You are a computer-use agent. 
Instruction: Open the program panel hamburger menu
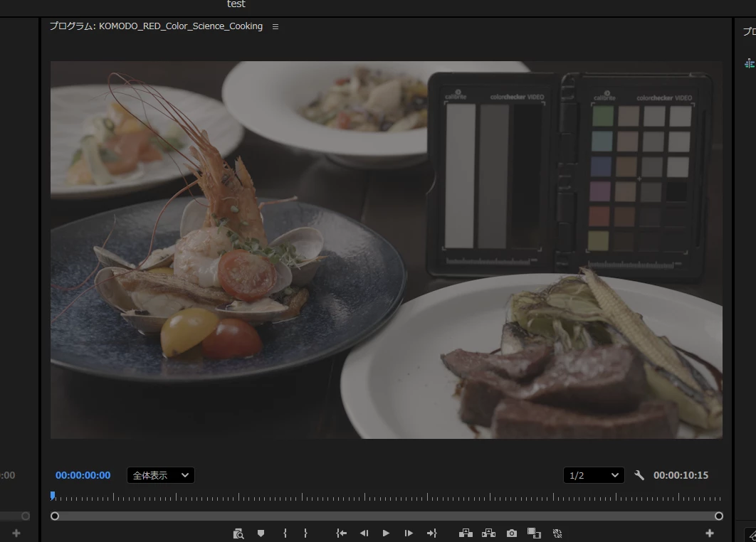click(x=275, y=26)
